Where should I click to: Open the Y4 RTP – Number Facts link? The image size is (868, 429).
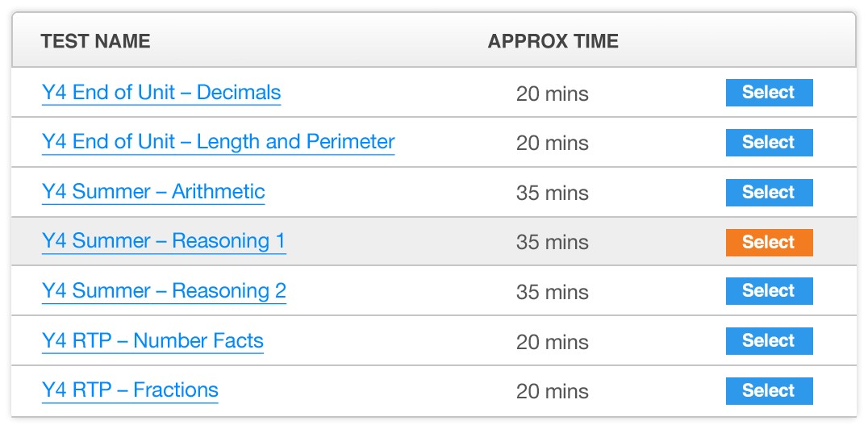tap(152, 341)
